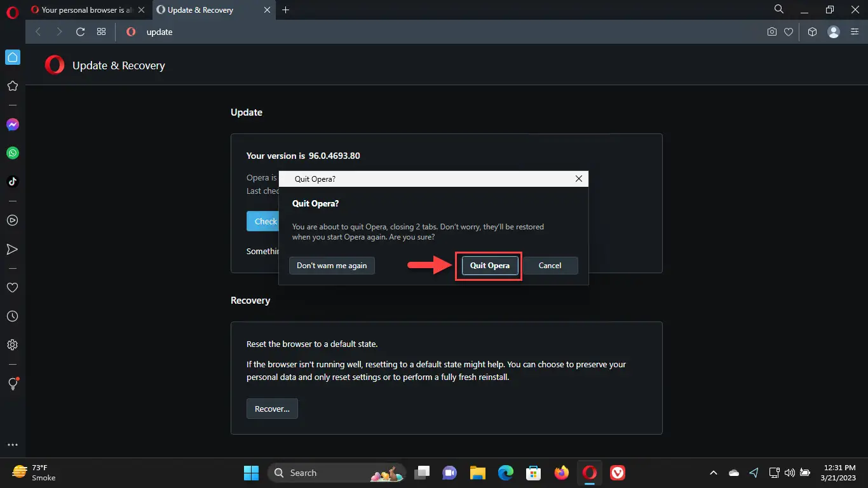This screenshot has width=868, height=488.
Task: Open the Teams chat taskbar icon
Action: click(450, 473)
